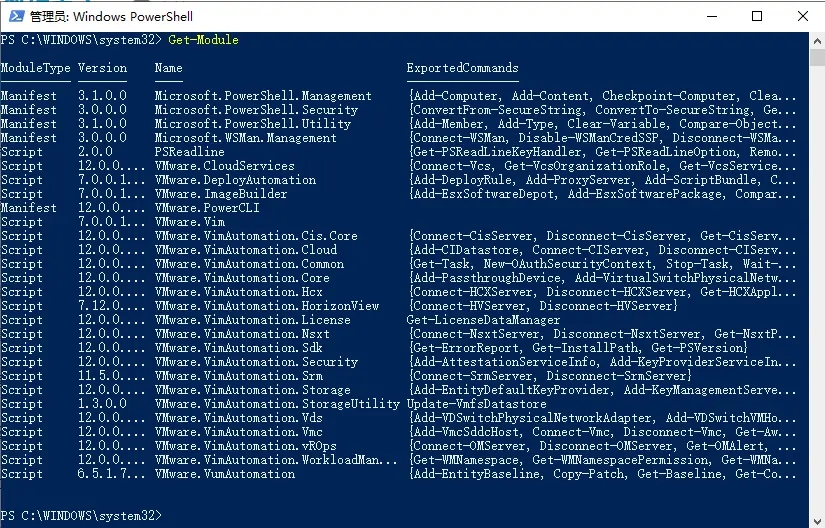Click the Connect-OMServer exported commands text

click(x=603, y=446)
